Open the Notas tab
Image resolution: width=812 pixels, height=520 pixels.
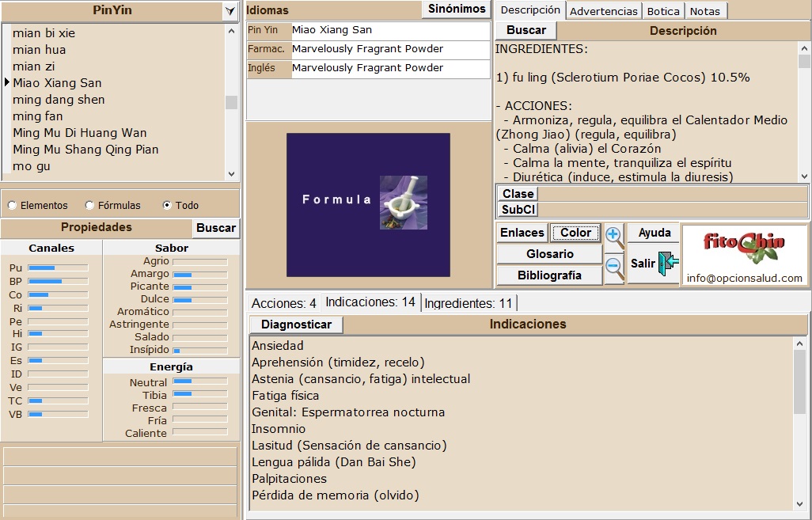click(x=705, y=11)
